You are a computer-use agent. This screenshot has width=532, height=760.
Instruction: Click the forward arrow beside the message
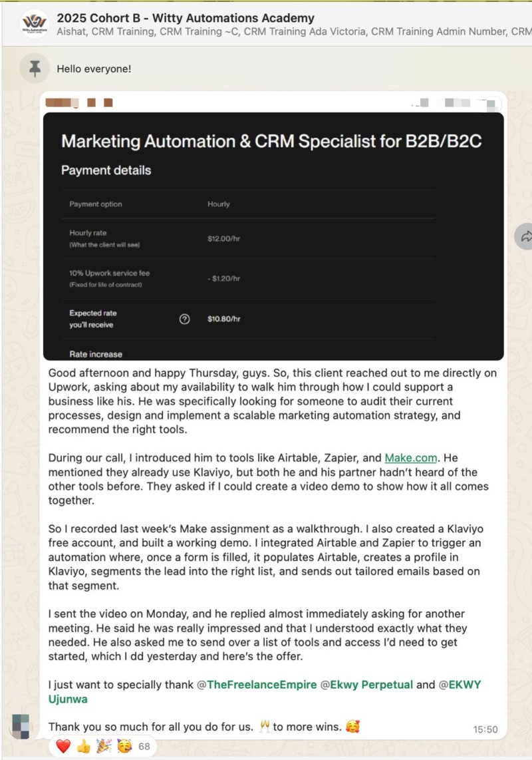pyautogui.click(x=525, y=236)
